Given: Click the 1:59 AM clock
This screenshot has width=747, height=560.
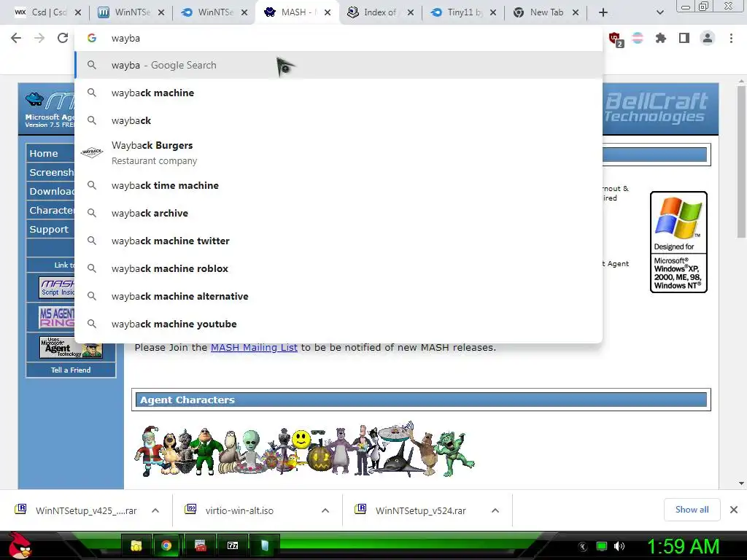Looking at the screenshot, I should click(x=683, y=547).
